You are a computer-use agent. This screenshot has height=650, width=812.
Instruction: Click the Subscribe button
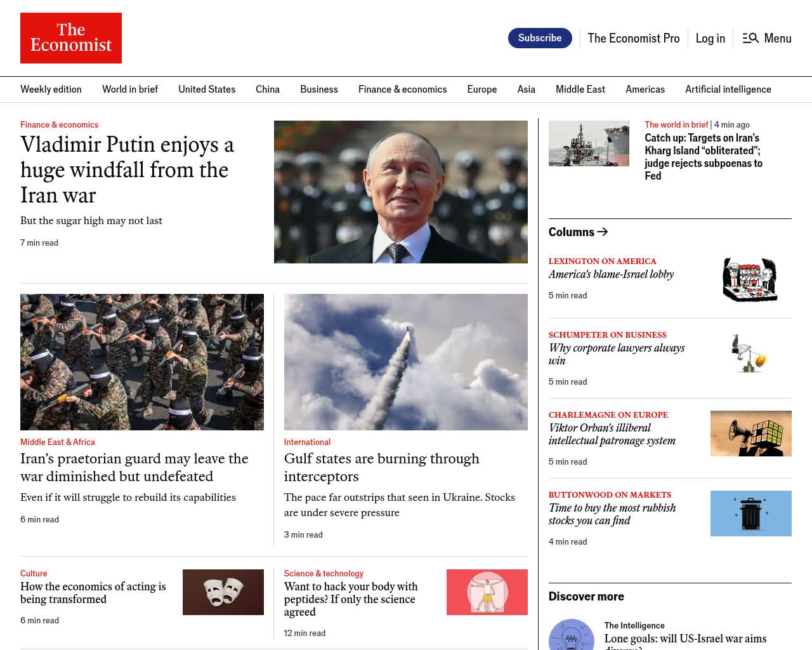tap(540, 38)
